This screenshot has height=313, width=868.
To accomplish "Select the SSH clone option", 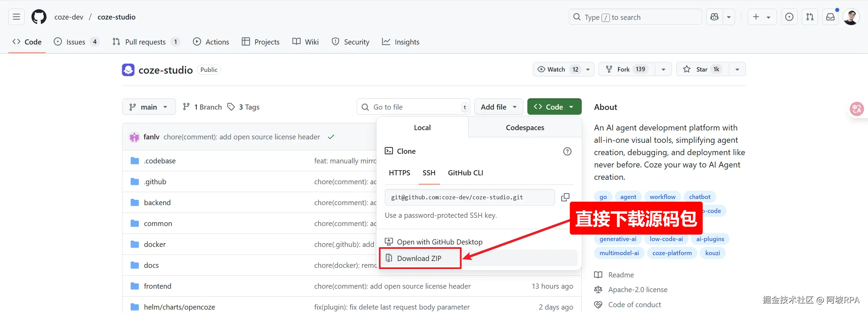I will (429, 173).
